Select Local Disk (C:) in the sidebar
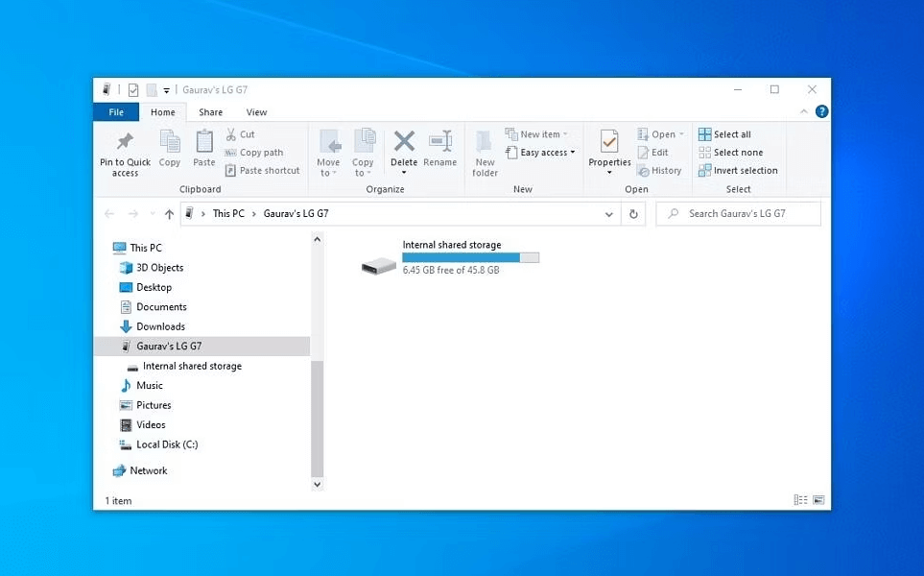Viewport: 924px width, 576px height. pyautogui.click(x=166, y=444)
